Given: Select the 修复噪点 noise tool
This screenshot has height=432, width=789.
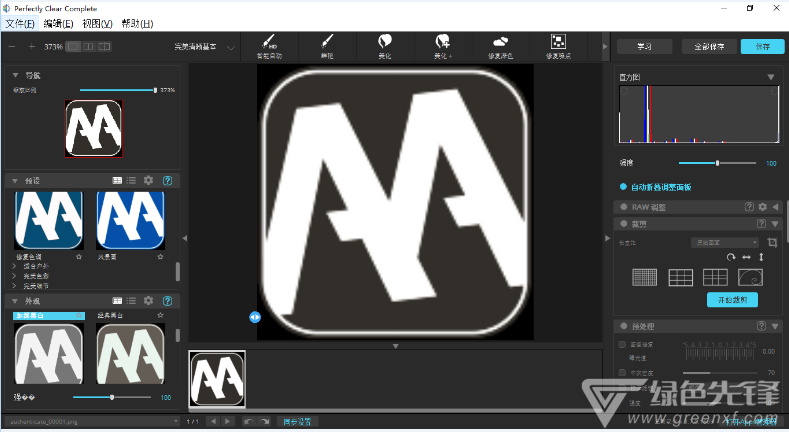Looking at the screenshot, I should [558, 46].
